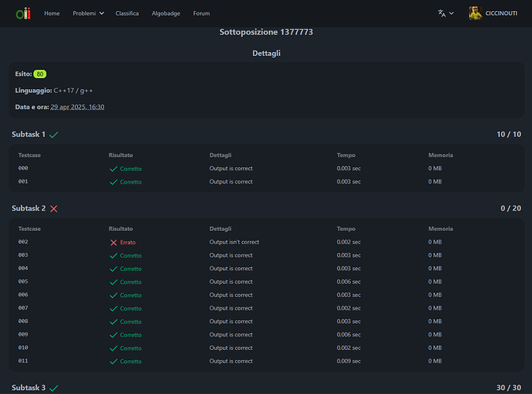Click the check icon for testcase 008

pos(113,322)
